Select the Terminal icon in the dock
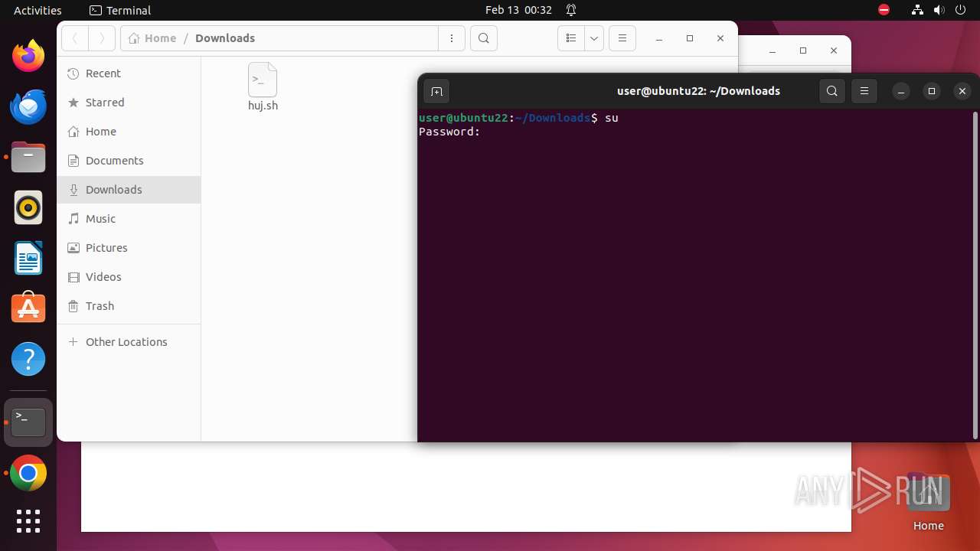980x551 pixels. coord(28,422)
